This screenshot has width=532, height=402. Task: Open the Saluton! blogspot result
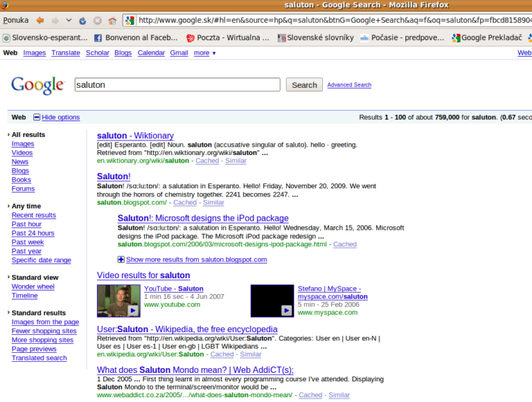click(114, 176)
